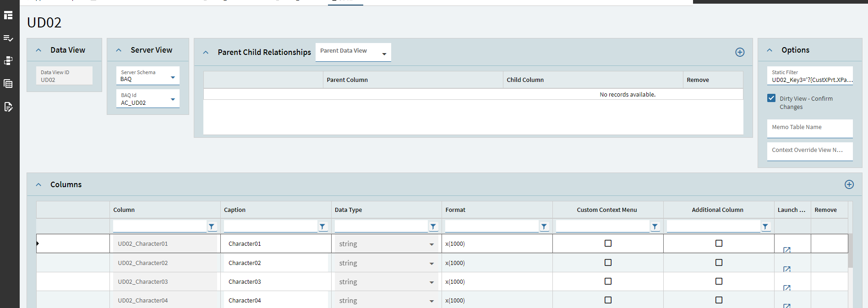Collapse the Columns panel
868x308 pixels.
[39, 185]
